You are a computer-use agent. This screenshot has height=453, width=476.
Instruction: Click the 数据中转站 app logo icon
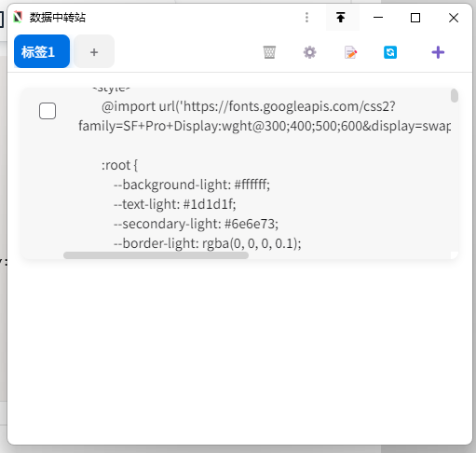pos(18,18)
